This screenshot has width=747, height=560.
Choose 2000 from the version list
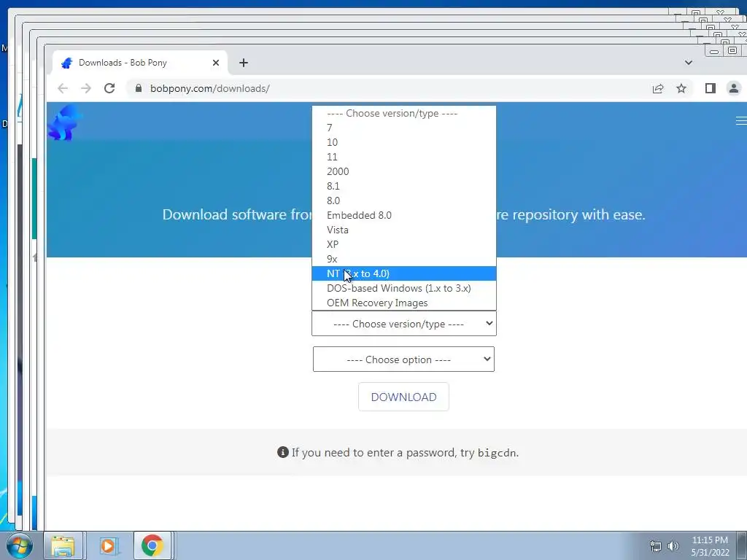point(404,171)
